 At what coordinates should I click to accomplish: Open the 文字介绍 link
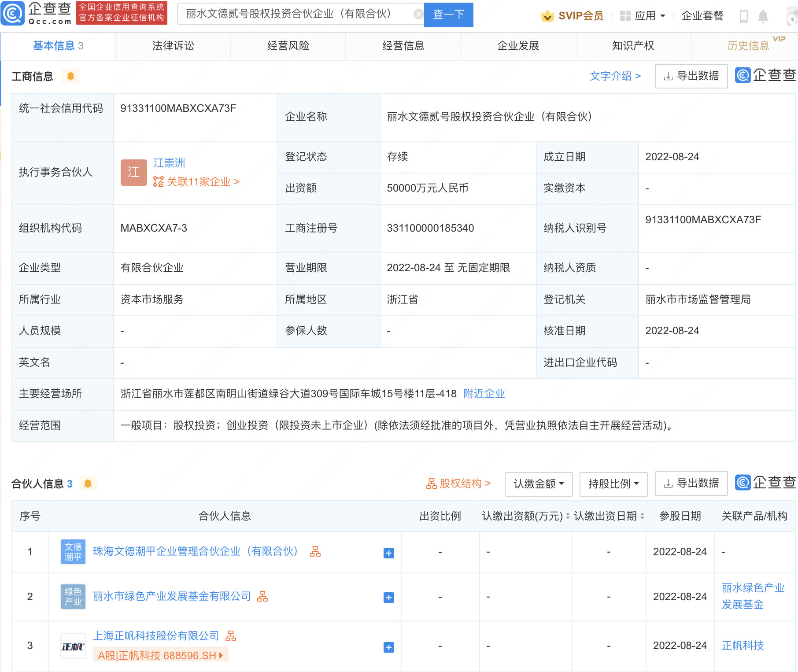615,76
